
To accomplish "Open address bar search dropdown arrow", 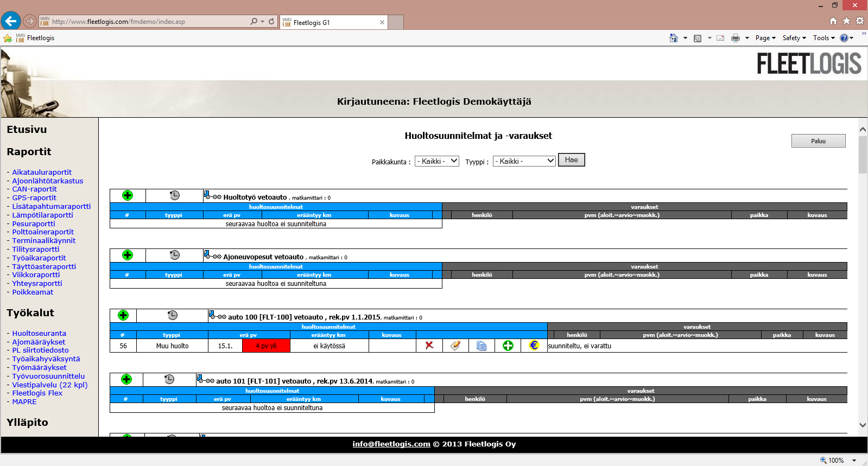I will coord(262,21).
